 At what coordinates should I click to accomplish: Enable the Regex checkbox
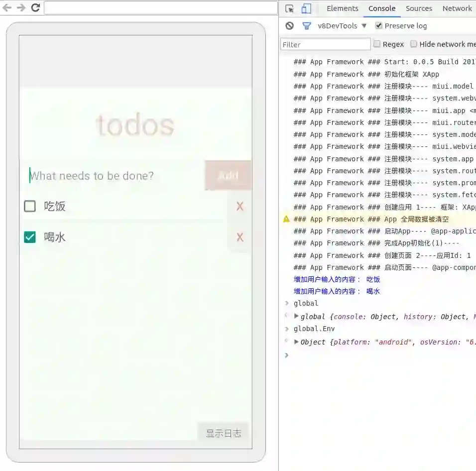377,44
